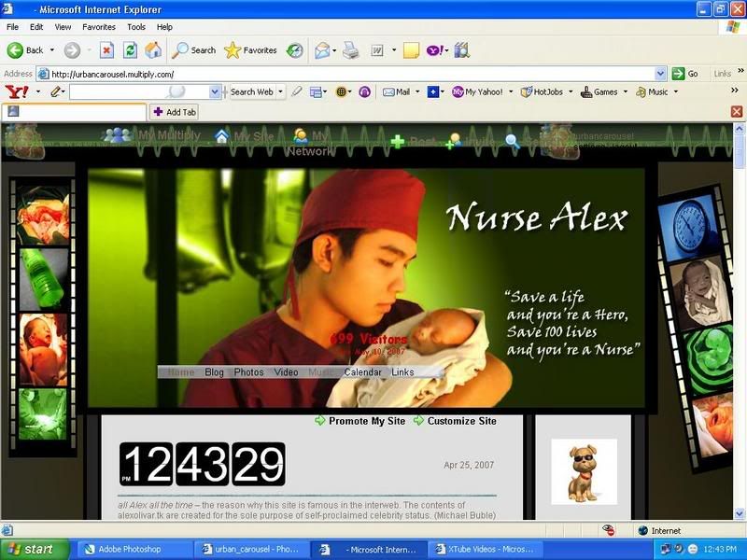The width and height of the screenshot is (747, 560).
Task: Open the Photos page link
Action: 248,372
